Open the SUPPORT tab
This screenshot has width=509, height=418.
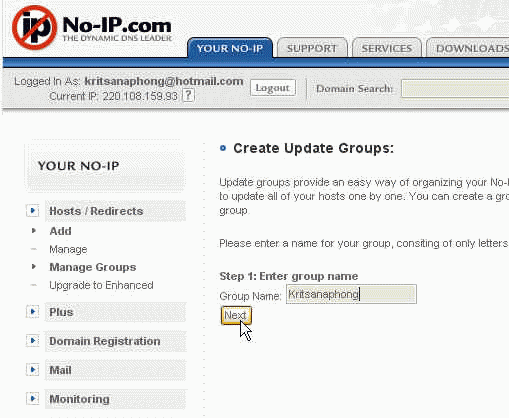pyautogui.click(x=312, y=48)
